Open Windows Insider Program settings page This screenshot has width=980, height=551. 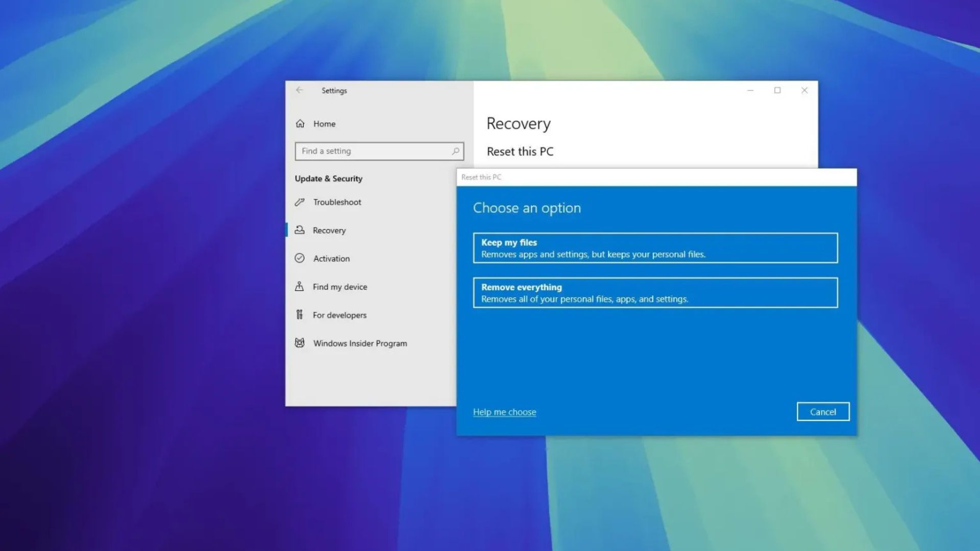[x=359, y=343]
